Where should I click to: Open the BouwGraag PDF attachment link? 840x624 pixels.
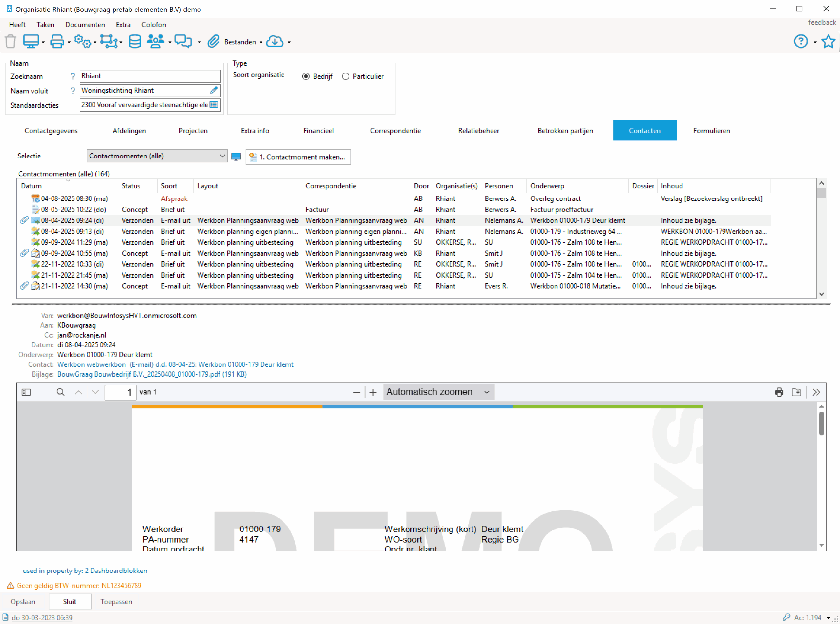(152, 374)
